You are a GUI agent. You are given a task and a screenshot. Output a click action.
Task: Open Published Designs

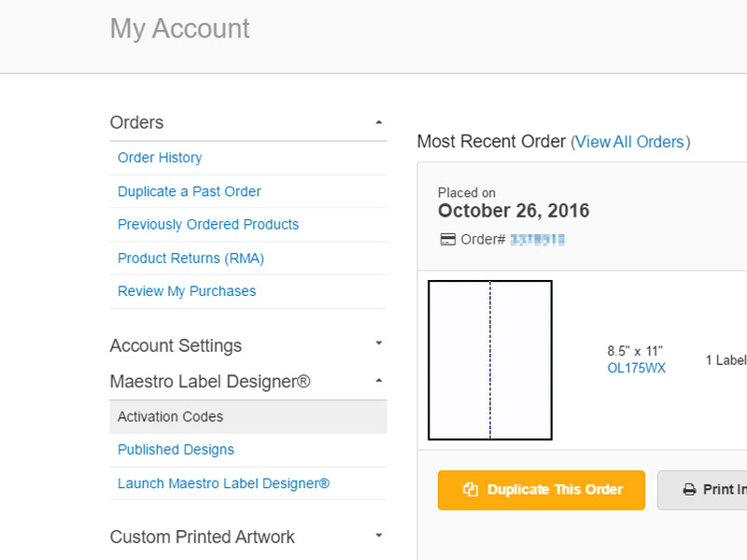176,450
